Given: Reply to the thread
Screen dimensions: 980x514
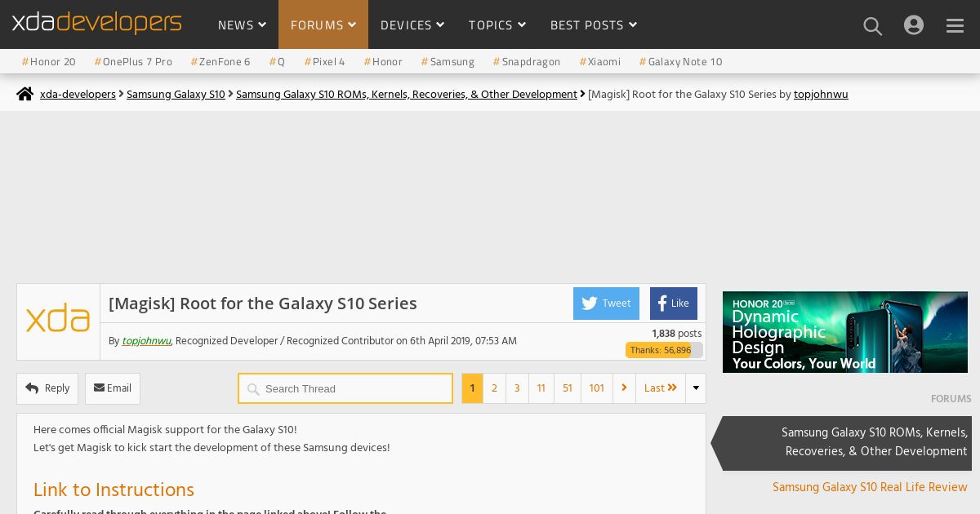Looking at the screenshot, I should point(47,388).
